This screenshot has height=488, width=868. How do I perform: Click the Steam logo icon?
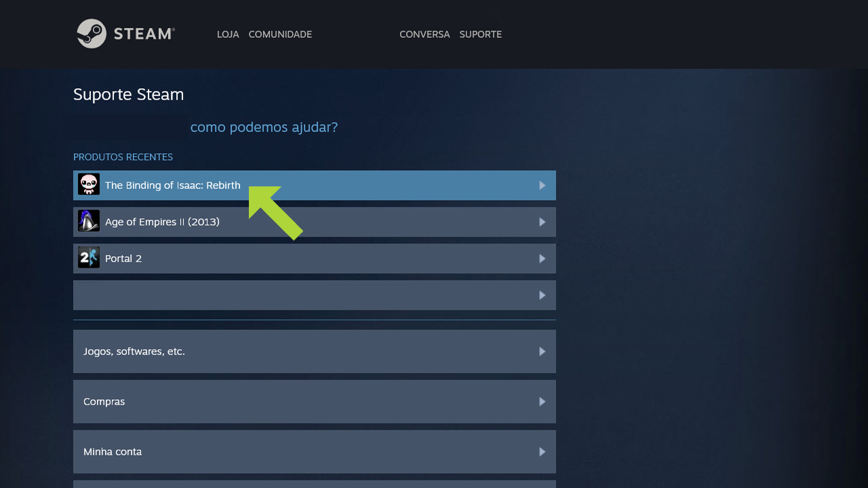92,33
